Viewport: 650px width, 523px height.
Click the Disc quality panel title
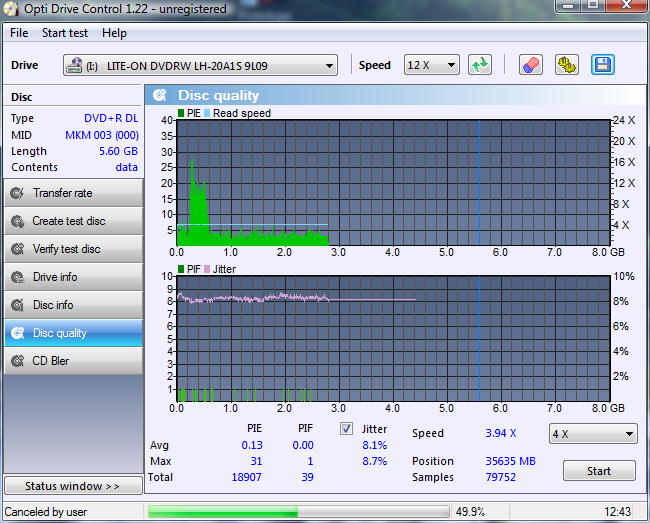click(218, 95)
